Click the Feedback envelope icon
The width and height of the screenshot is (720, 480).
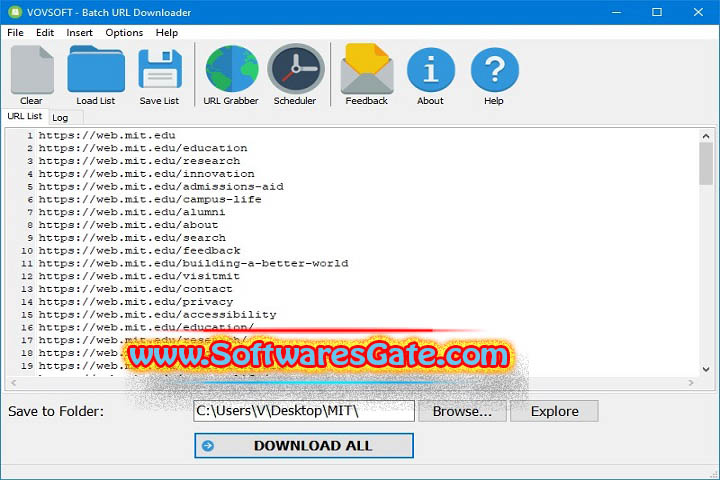tap(367, 69)
